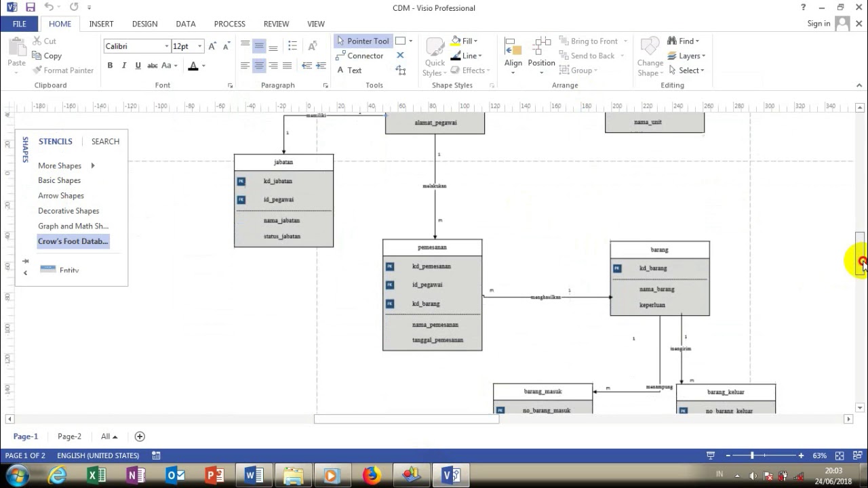Activate the Connector tool
This screenshot has width=868, height=488.
360,56
